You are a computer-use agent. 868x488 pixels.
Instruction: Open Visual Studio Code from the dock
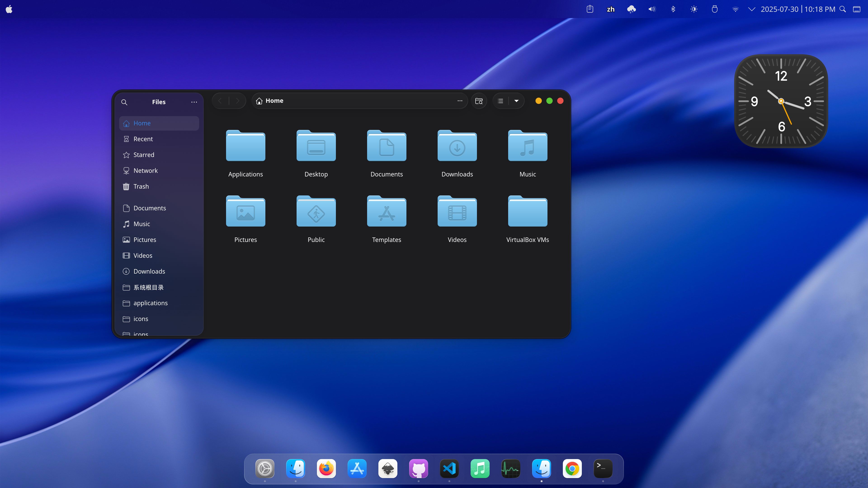pyautogui.click(x=449, y=469)
